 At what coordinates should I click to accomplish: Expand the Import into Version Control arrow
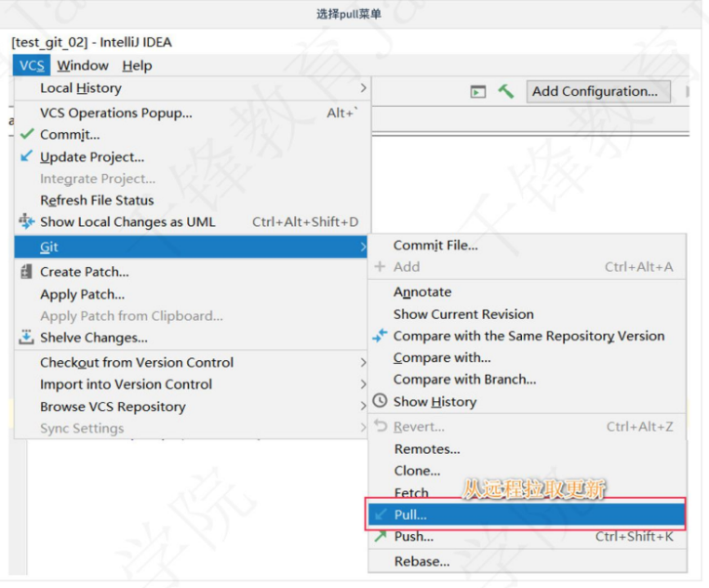pyautogui.click(x=363, y=384)
